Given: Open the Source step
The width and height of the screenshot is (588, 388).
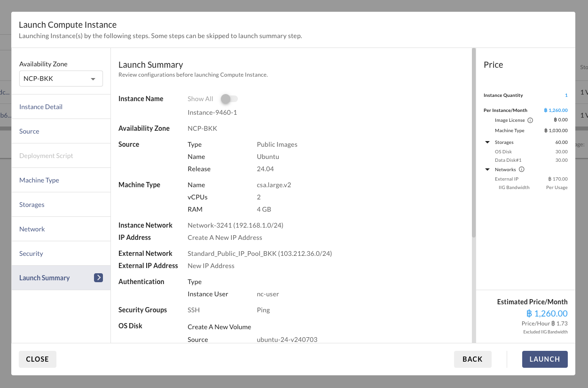Looking at the screenshot, I should [29, 131].
